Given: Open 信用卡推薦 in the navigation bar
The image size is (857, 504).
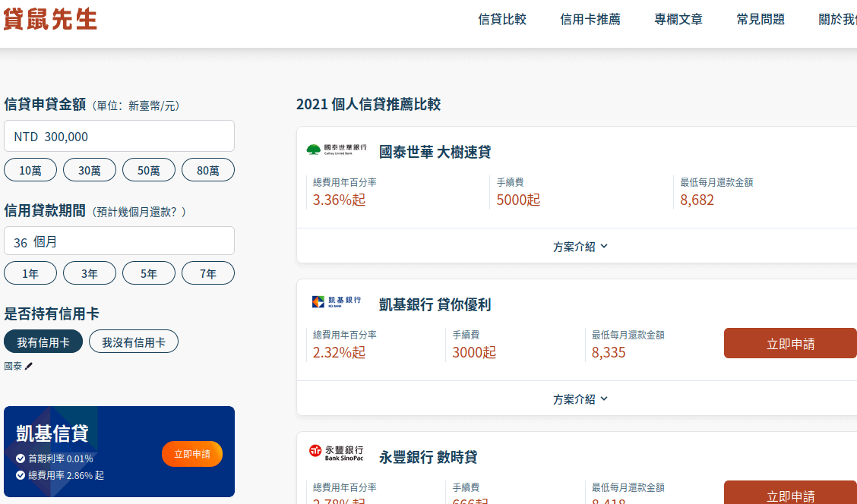Looking at the screenshot, I should pos(590,20).
